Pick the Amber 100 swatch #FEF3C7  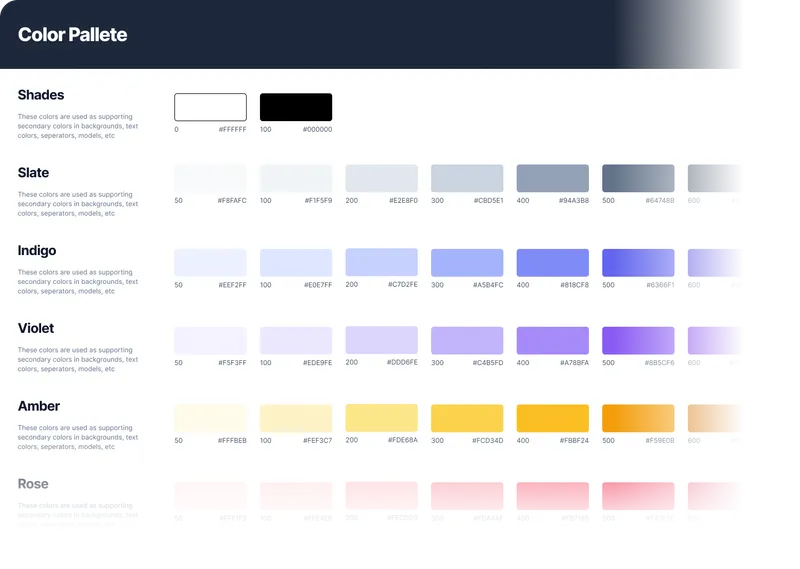click(296, 418)
